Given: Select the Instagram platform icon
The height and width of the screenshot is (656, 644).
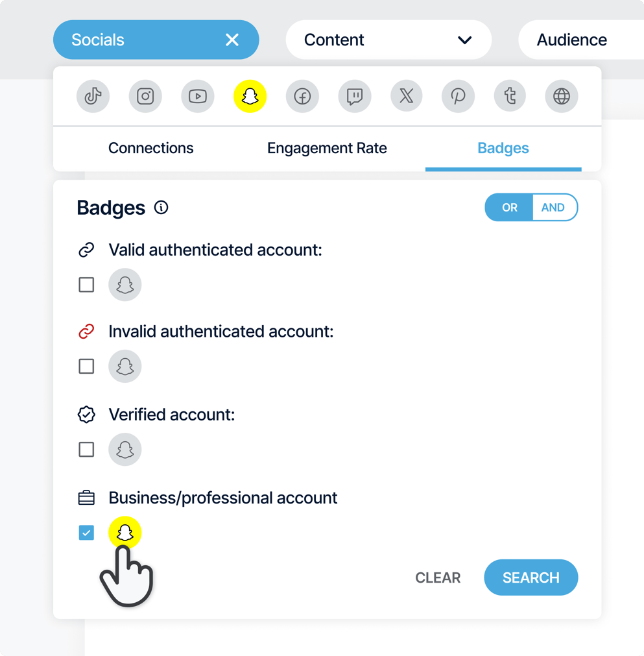Looking at the screenshot, I should [145, 96].
